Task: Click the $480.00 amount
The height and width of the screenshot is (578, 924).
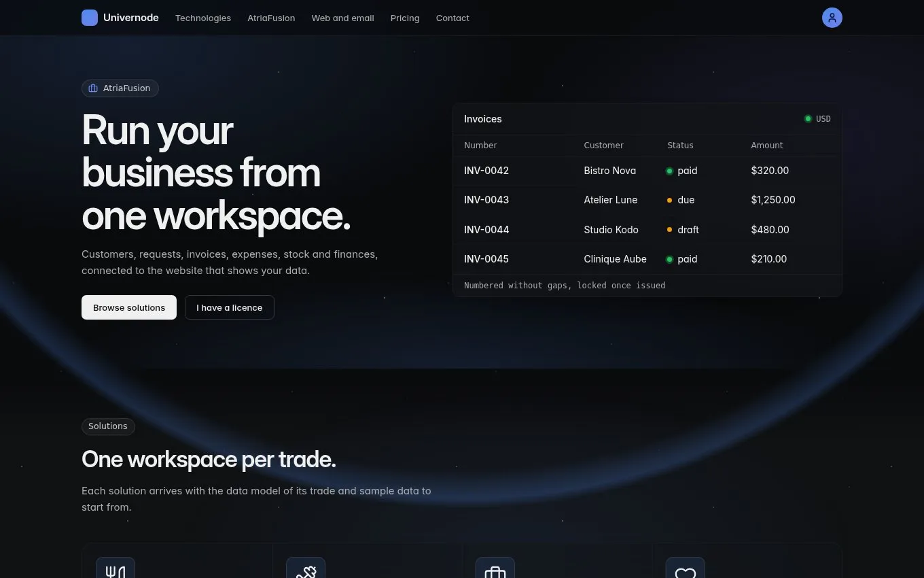Action: point(770,230)
